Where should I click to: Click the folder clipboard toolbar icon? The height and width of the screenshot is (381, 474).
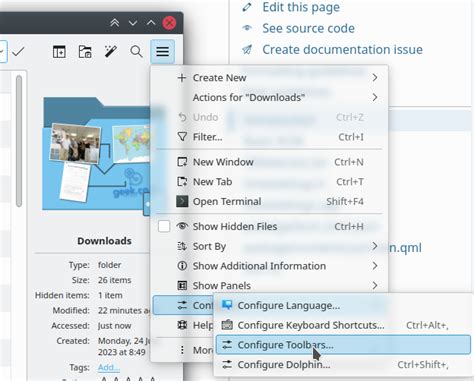coord(85,52)
